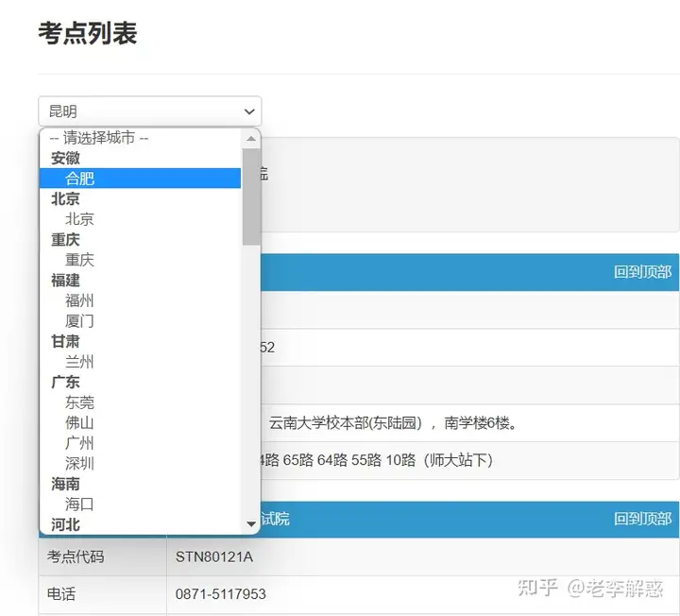680x616 pixels.
Task: Click 回到顶部 link in first blue header
Action: [x=642, y=272]
